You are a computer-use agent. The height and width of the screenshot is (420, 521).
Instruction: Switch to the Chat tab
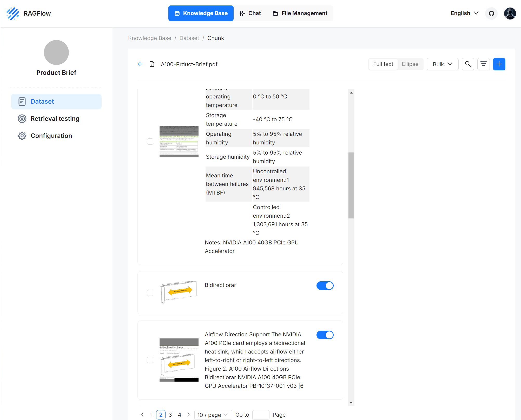pyautogui.click(x=250, y=13)
